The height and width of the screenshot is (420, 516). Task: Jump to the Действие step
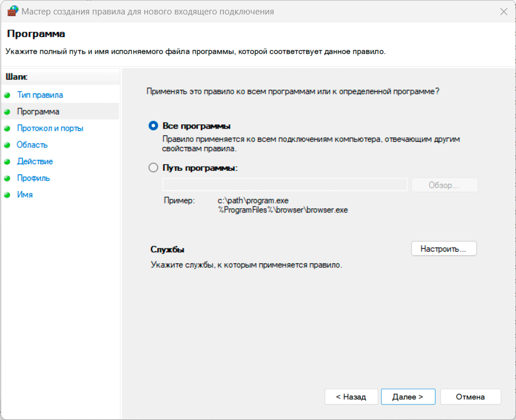click(x=35, y=161)
